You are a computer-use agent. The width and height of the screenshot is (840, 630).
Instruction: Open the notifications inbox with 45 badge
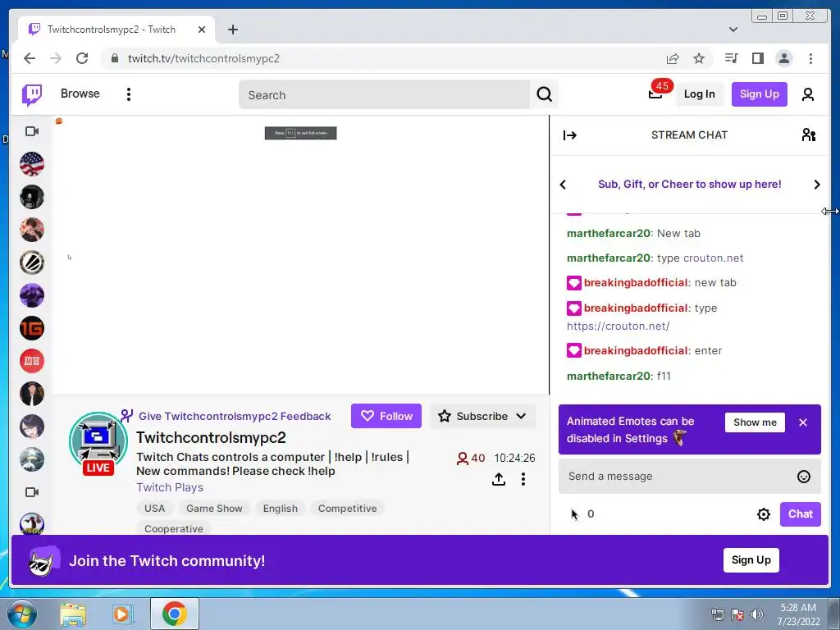coord(655,94)
